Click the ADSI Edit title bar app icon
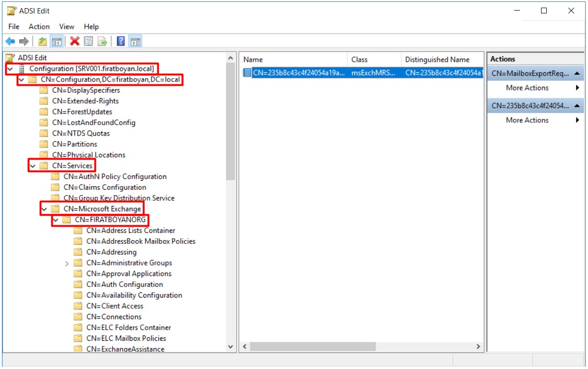The width and height of the screenshot is (588, 369). (12, 11)
